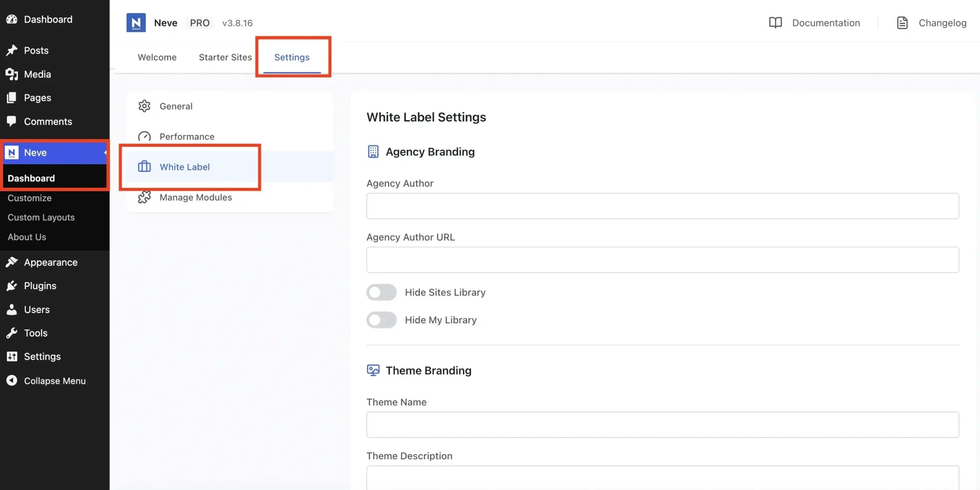Open Performance settings section
The height and width of the screenshot is (490, 980).
pyautogui.click(x=230, y=136)
